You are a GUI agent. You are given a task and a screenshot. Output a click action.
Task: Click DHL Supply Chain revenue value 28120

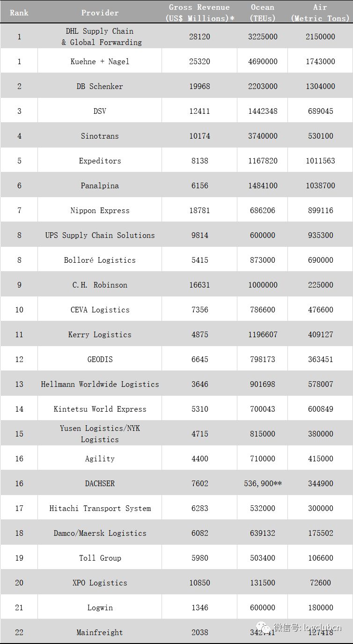click(x=199, y=37)
